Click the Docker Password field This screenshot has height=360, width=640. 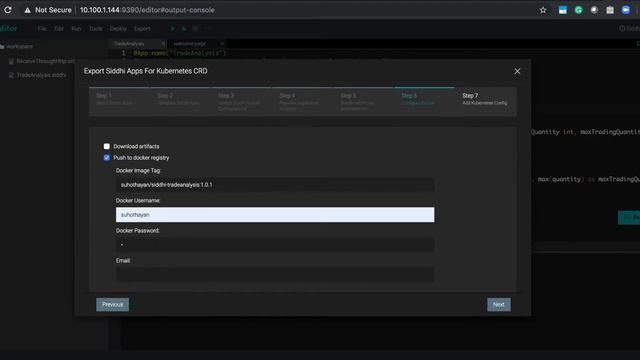pyautogui.click(x=275, y=244)
